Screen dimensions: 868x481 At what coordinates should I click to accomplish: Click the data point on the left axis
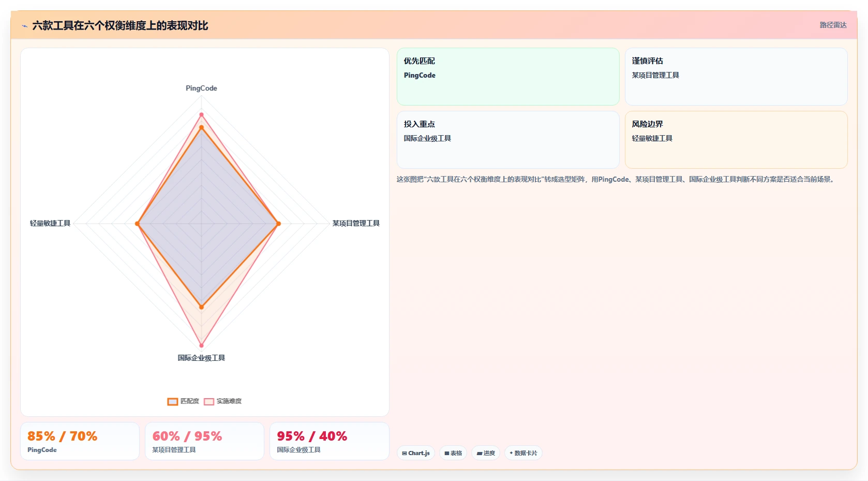coord(137,224)
